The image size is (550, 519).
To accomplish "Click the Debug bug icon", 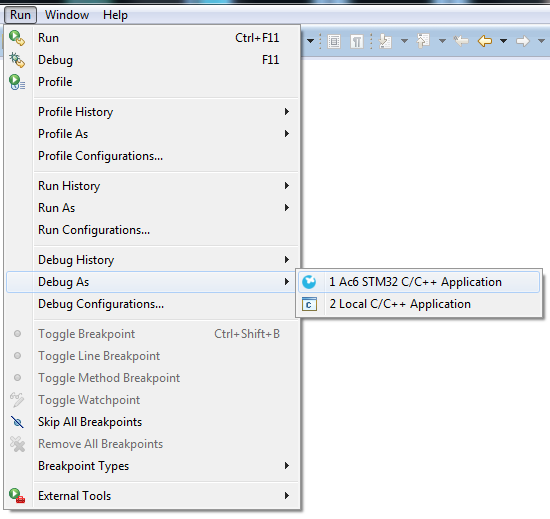I will [16, 60].
